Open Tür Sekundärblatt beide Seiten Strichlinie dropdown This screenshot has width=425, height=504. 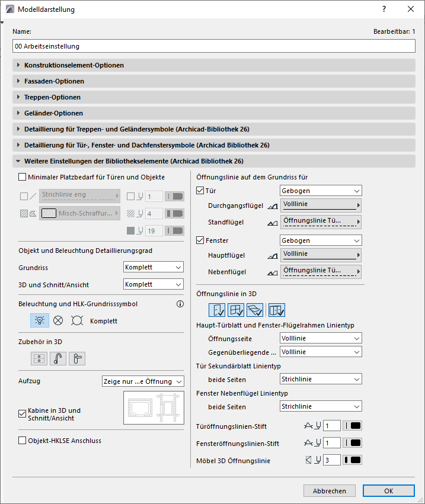(x=321, y=379)
